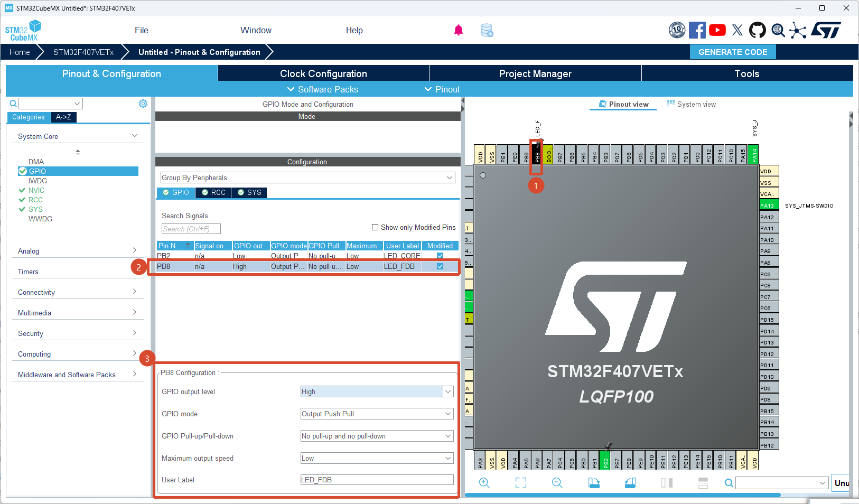Screen dimensions: 859x504
Task: Open the Maximum output speed dropdown
Action: (x=377, y=458)
